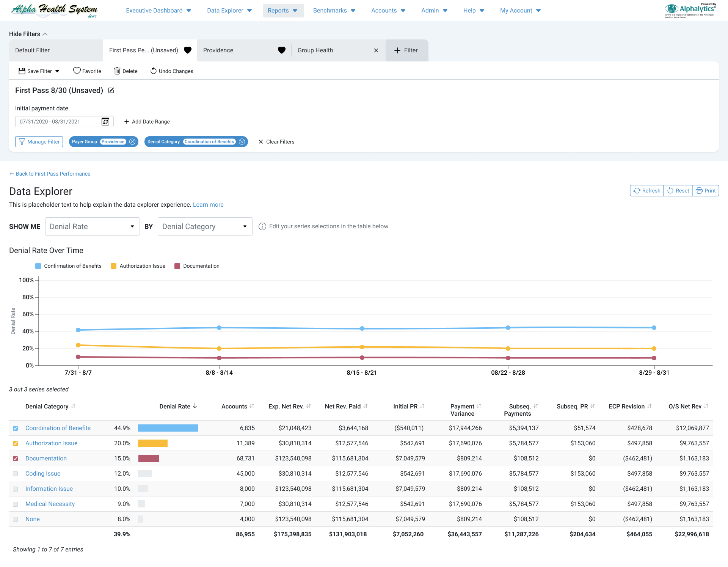
Task: Remove the Providence payer group chip
Action: (x=132, y=141)
